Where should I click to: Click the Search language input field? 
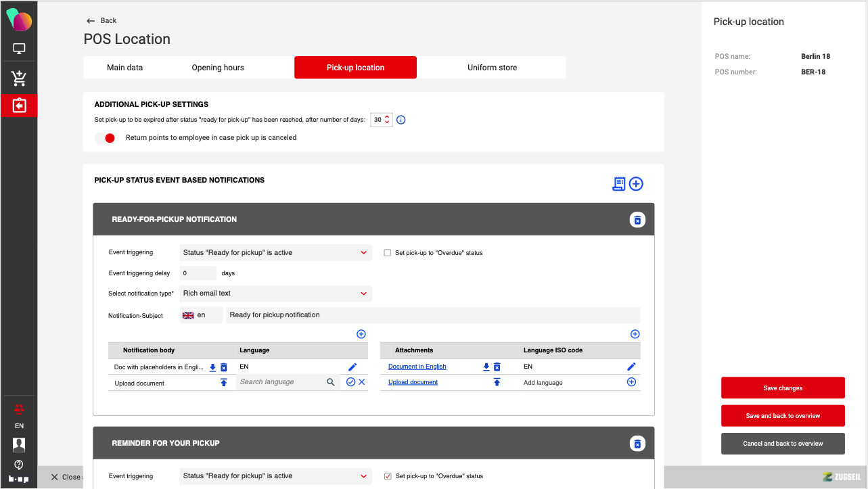click(280, 382)
